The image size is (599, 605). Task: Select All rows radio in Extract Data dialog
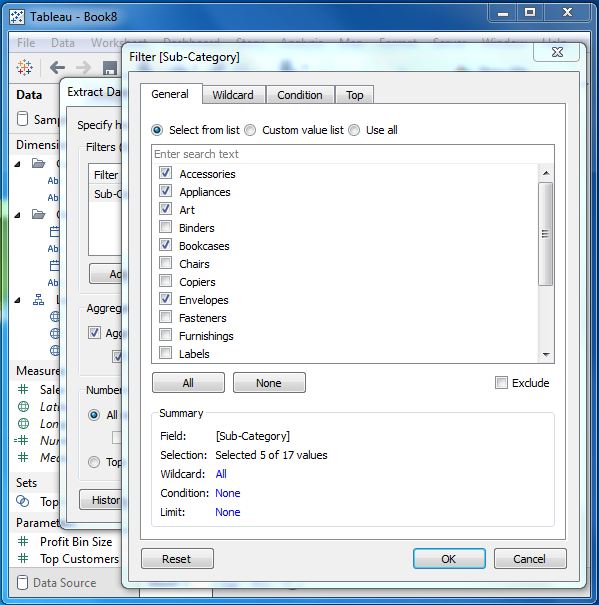[x=94, y=415]
